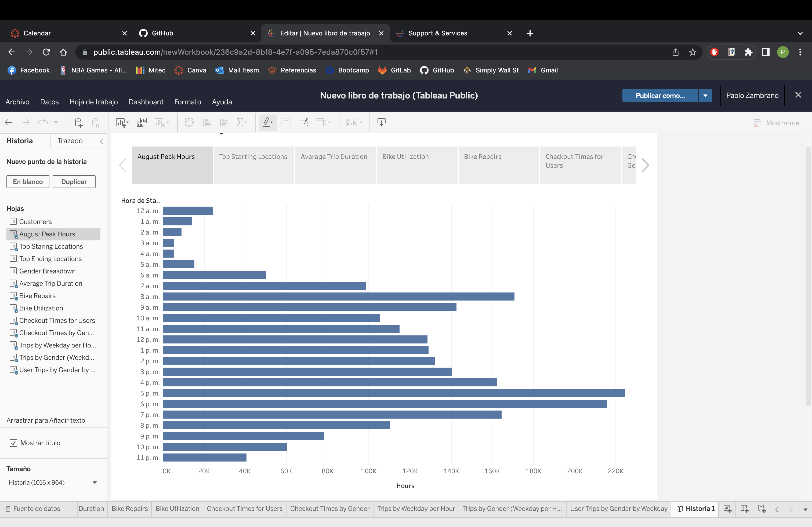Select the Bike Repairs story point

498,165
